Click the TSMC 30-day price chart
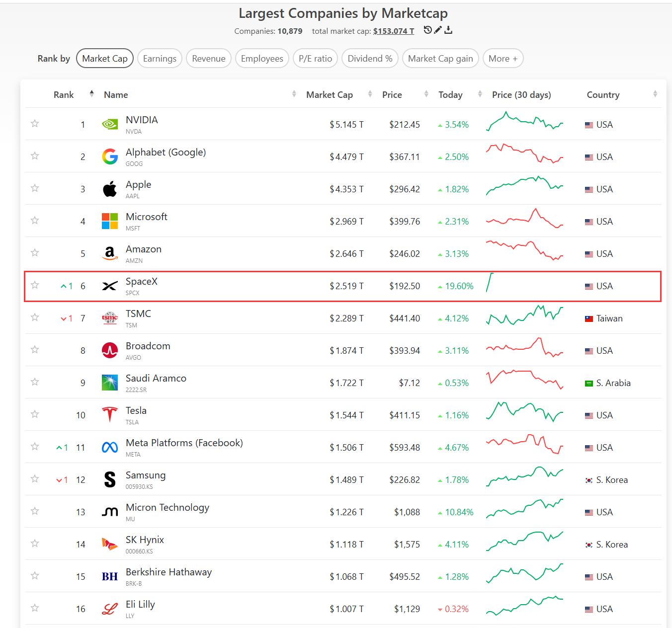 524,316
